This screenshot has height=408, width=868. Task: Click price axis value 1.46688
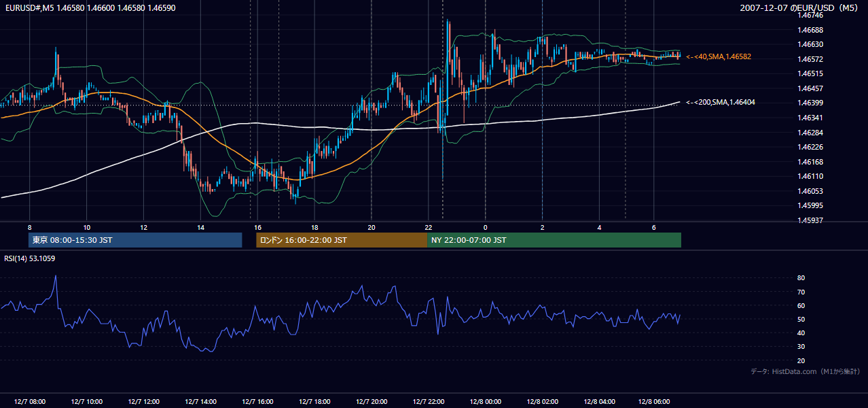point(810,30)
